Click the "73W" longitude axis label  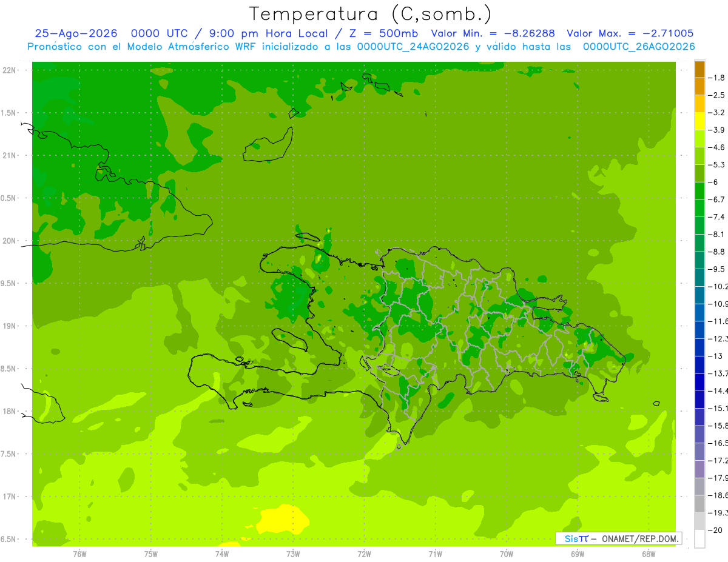(x=293, y=554)
